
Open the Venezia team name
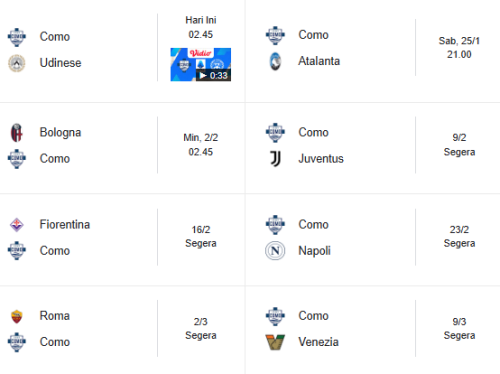(318, 342)
